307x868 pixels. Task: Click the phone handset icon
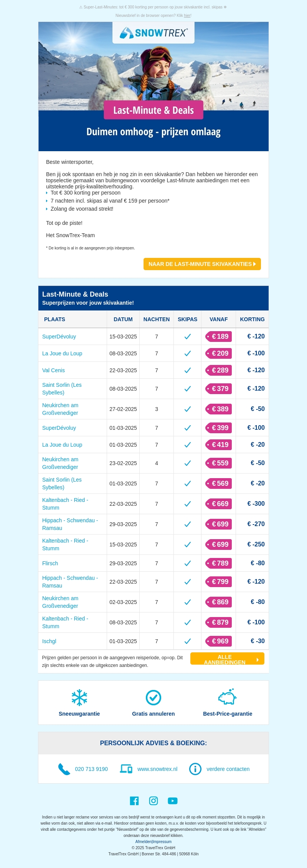pos(64,769)
